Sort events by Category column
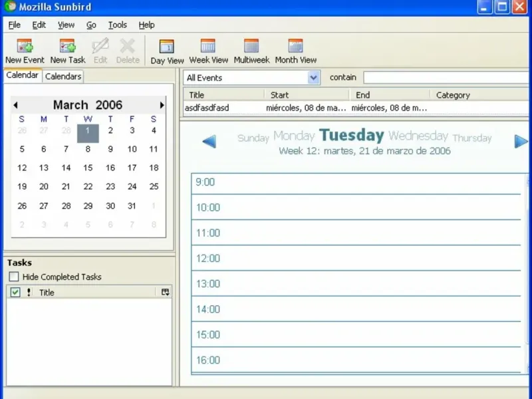Image resolution: width=532 pixels, height=399 pixels. click(479, 94)
